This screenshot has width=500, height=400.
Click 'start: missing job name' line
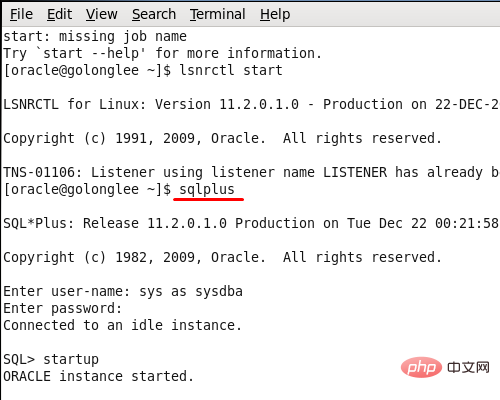[95, 36]
